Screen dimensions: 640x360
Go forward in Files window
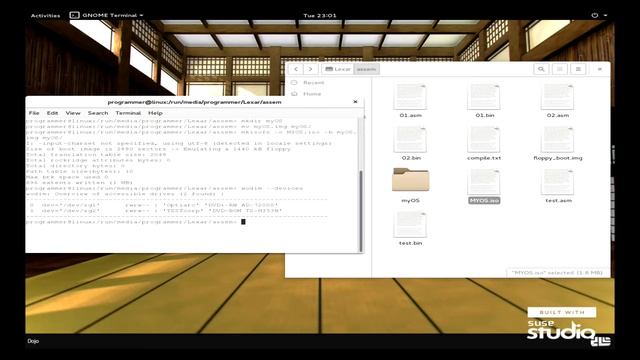click(x=310, y=69)
